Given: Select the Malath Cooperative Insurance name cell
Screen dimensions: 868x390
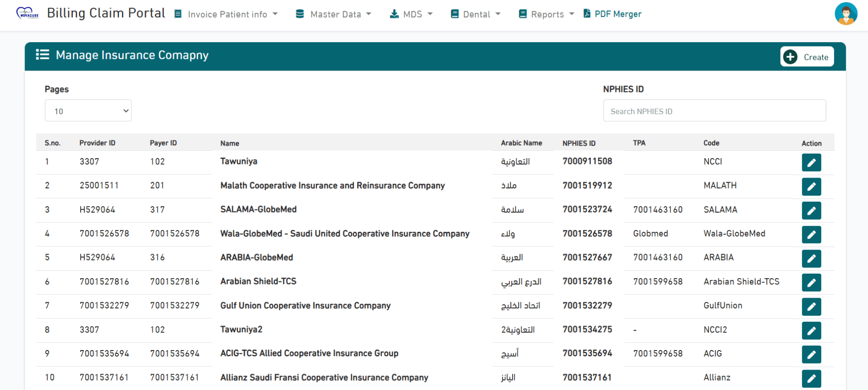Looking at the screenshot, I should (332, 186).
